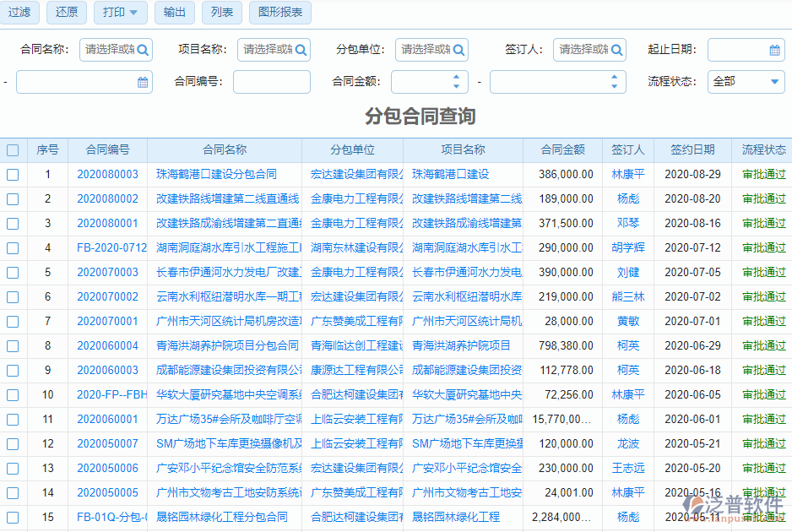792x532 pixels.
Task: Check the row for 珠海鹤港口建设分包合同
Action: tap(13, 173)
